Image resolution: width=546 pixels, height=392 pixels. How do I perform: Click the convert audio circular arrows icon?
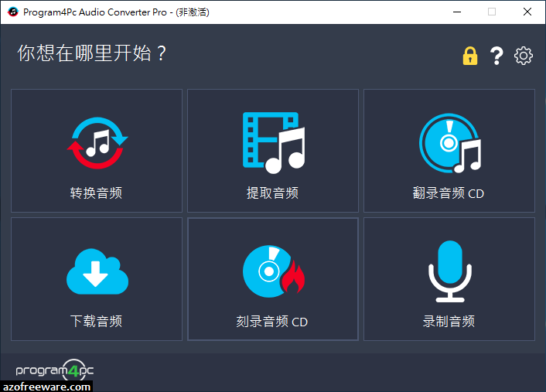tap(97, 143)
